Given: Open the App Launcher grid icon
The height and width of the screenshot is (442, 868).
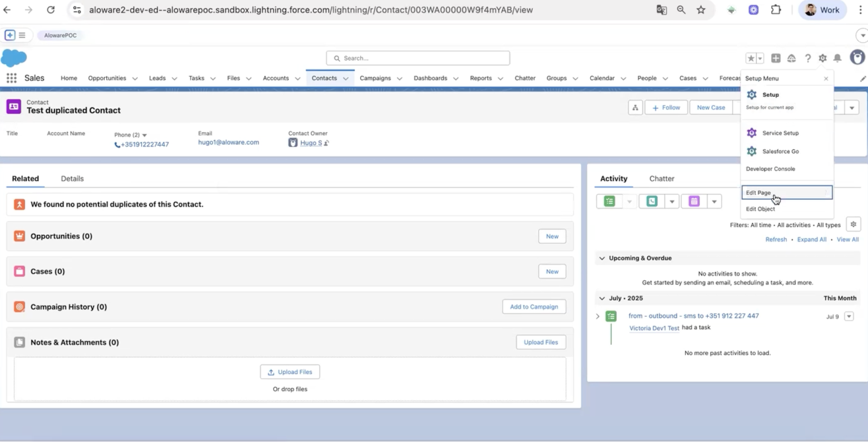Looking at the screenshot, I should (x=11, y=78).
